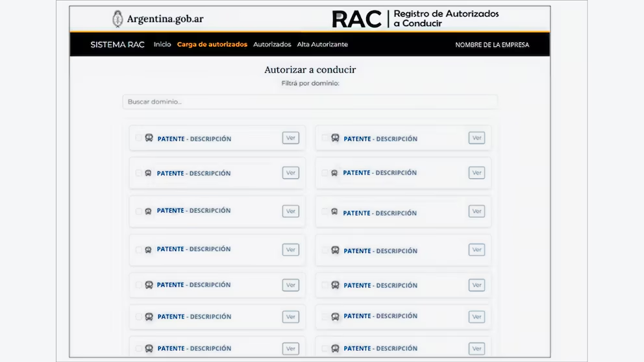This screenshot has height=362, width=644.
Task: Click bus icon in first left vehicle card
Action: pos(149,138)
